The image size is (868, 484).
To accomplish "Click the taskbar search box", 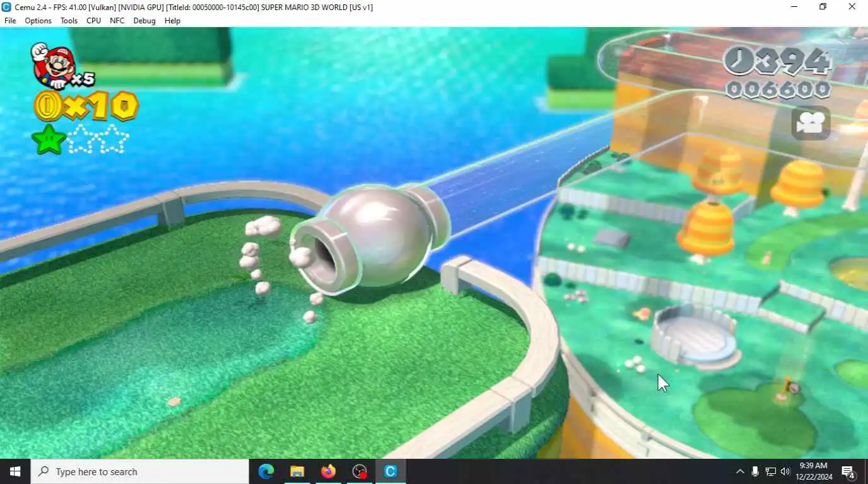I will 139,471.
